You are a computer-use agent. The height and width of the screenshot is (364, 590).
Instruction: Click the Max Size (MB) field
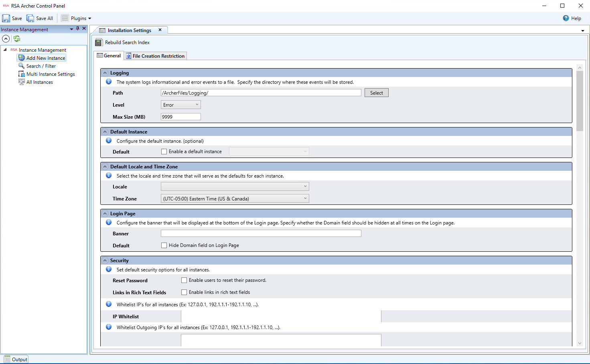[181, 117]
